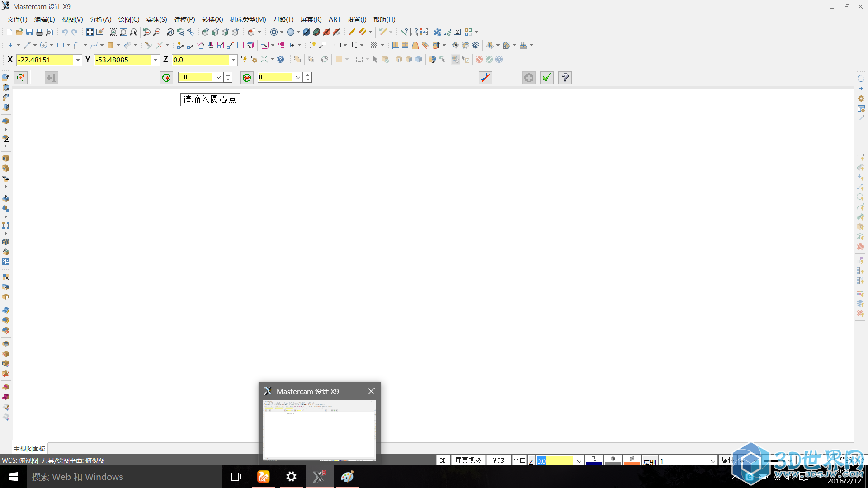Switch to the 主视图面板 tab
The width and height of the screenshot is (868, 488).
(x=29, y=449)
